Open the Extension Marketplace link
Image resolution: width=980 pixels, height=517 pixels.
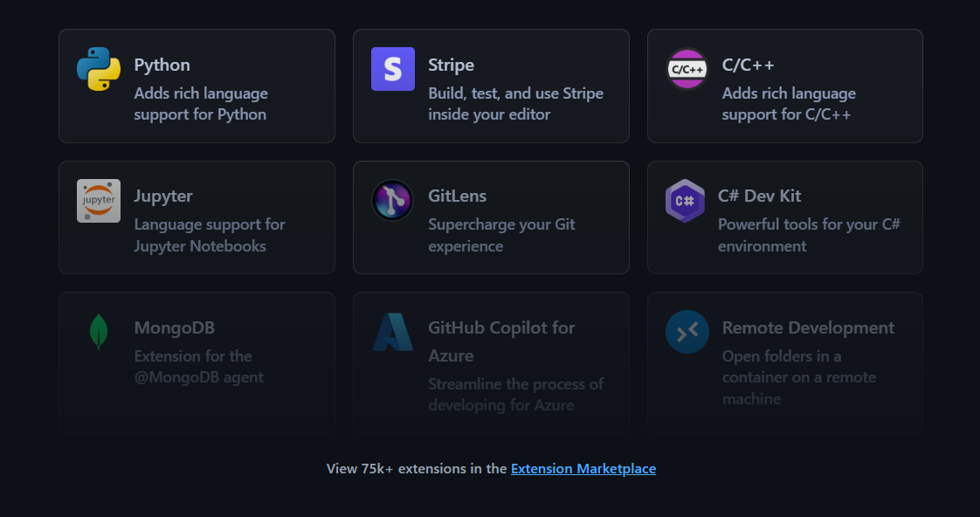583,469
